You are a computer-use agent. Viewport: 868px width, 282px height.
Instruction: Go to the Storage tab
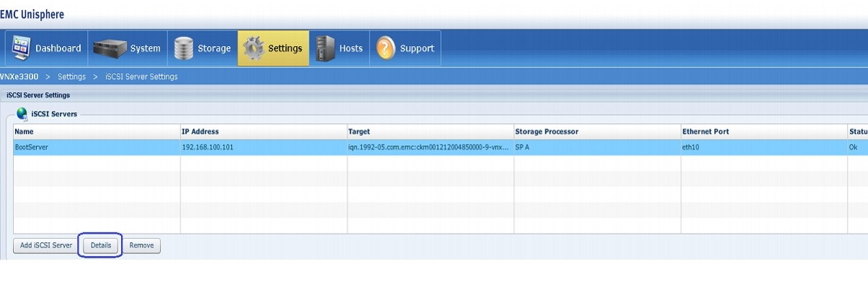click(202, 48)
